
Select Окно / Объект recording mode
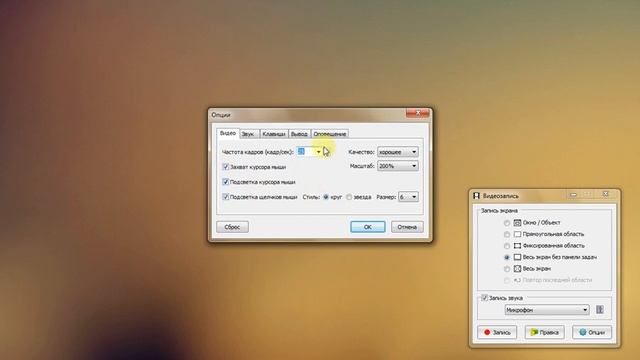[x=507, y=223]
